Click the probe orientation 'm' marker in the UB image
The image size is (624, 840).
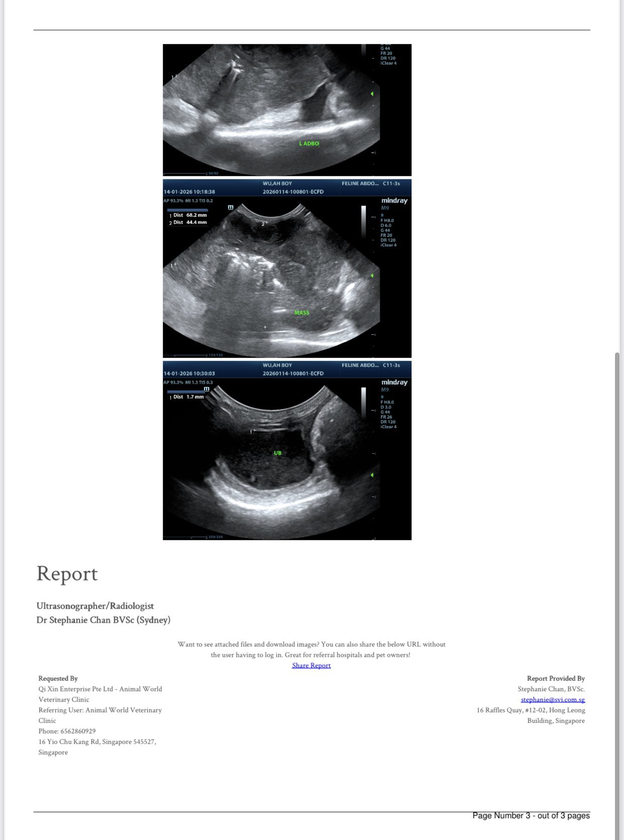coord(206,389)
